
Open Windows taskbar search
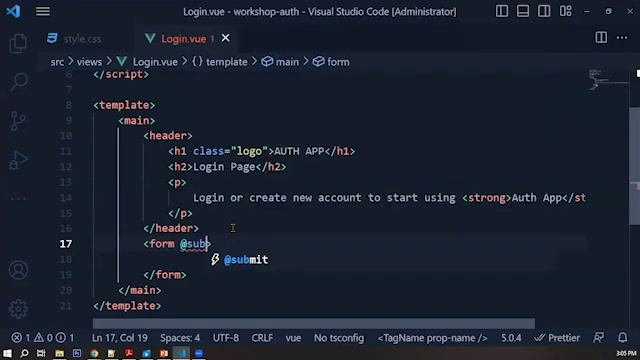24,353
